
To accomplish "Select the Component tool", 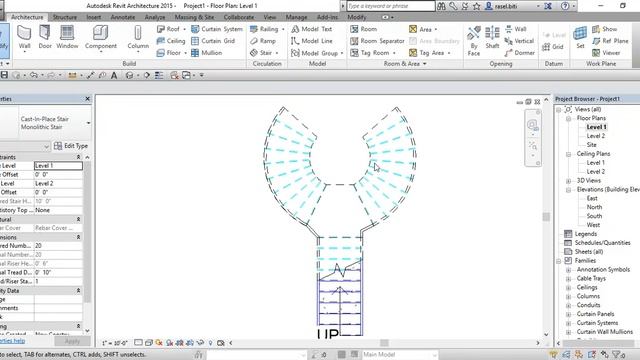I will (x=101, y=39).
